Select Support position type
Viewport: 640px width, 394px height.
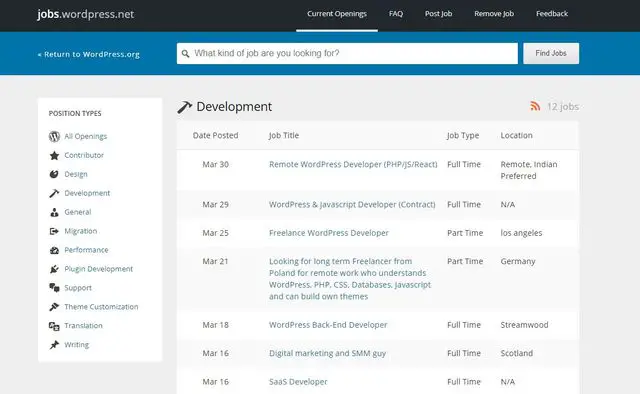(78, 288)
